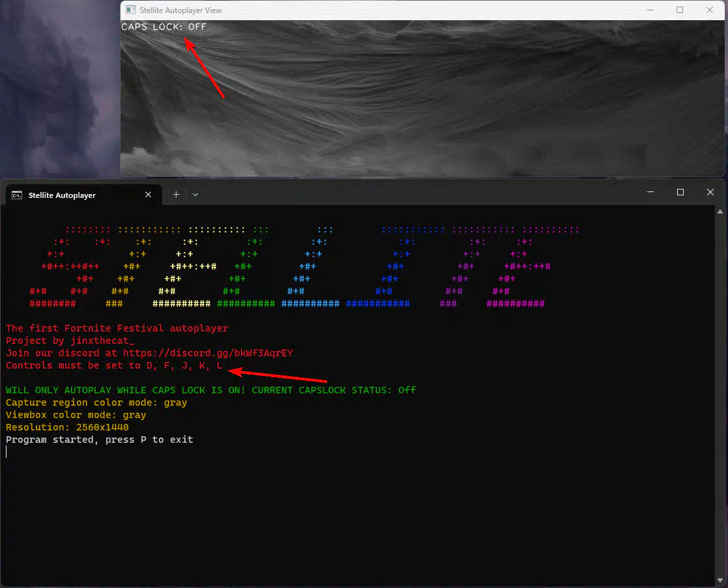728x588 pixels.
Task: Expand the terminal profile dropdown chevron
Action: pos(195,194)
